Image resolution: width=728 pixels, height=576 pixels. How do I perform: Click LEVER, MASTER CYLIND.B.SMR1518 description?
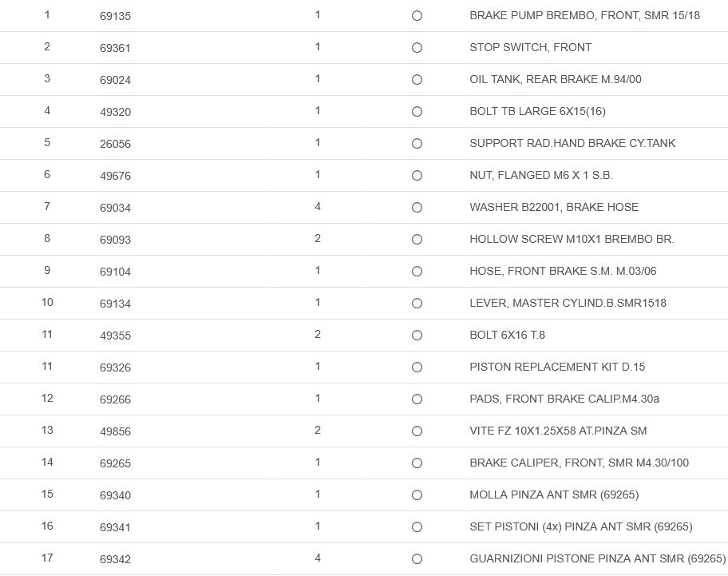(568, 303)
